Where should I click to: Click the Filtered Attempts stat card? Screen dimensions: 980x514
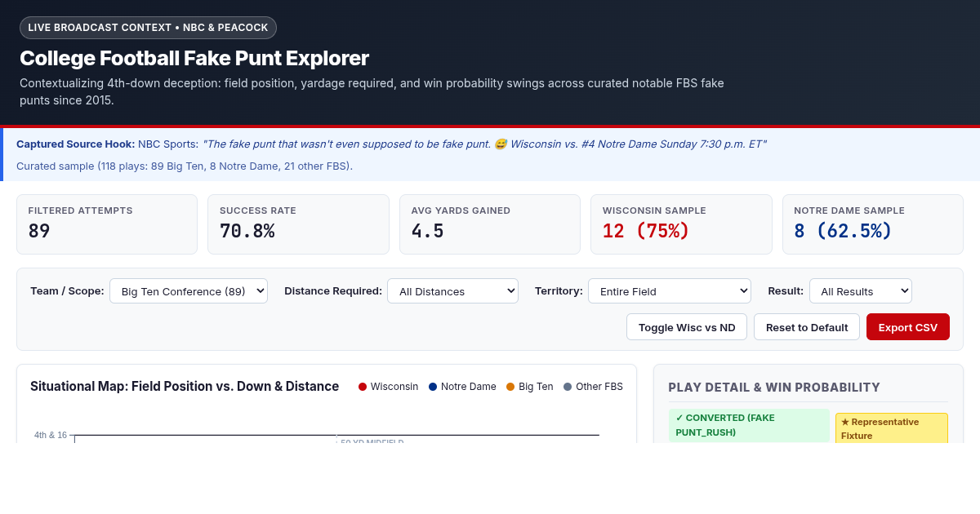click(107, 224)
